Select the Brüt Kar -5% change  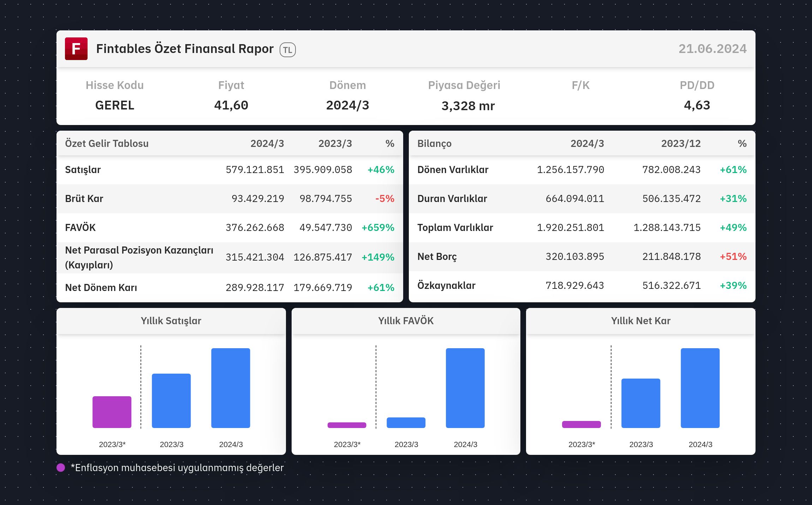[384, 198]
